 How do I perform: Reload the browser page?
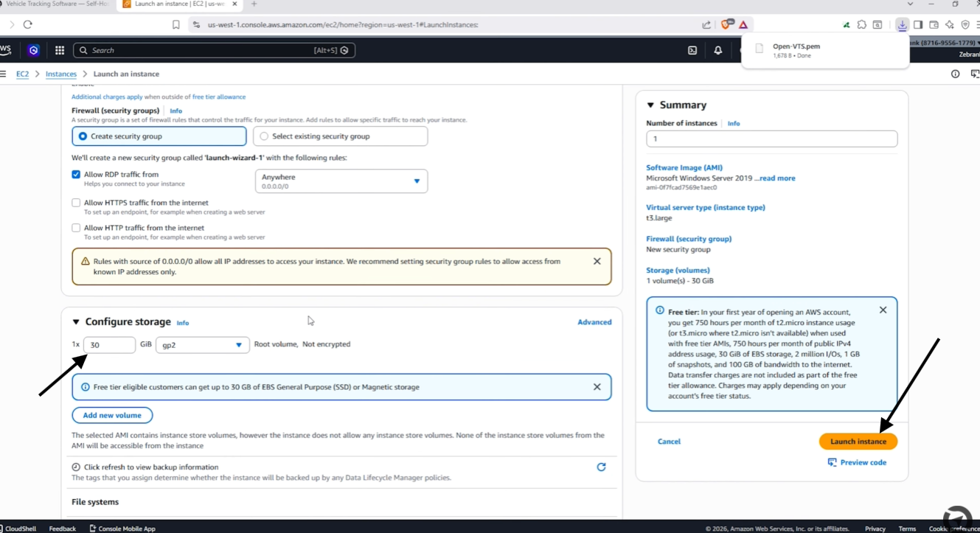pos(27,24)
